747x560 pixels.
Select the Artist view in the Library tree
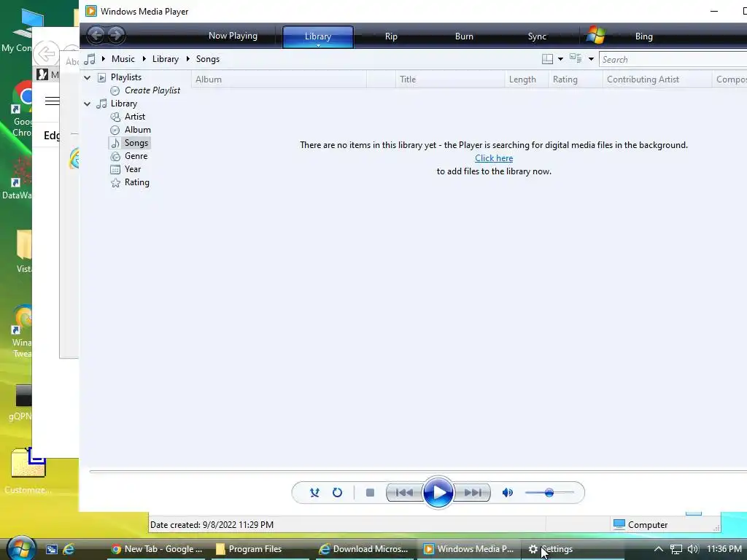point(135,117)
